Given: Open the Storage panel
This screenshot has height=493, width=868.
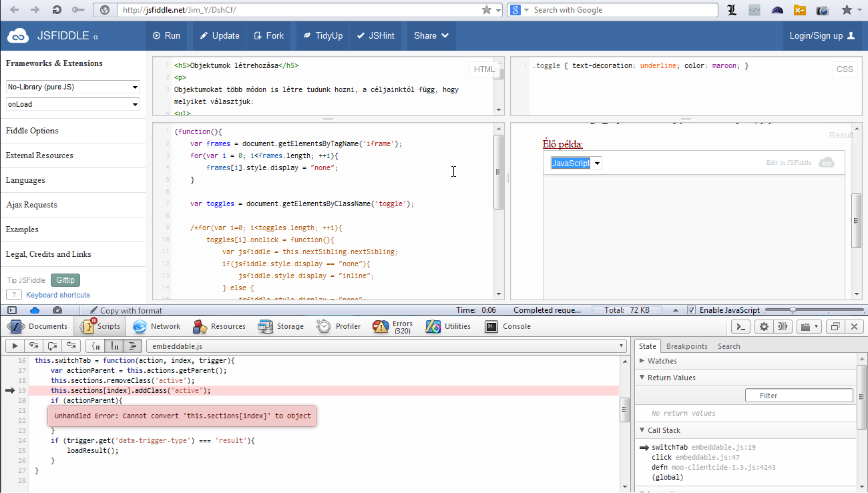Looking at the screenshot, I should click(x=281, y=326).
